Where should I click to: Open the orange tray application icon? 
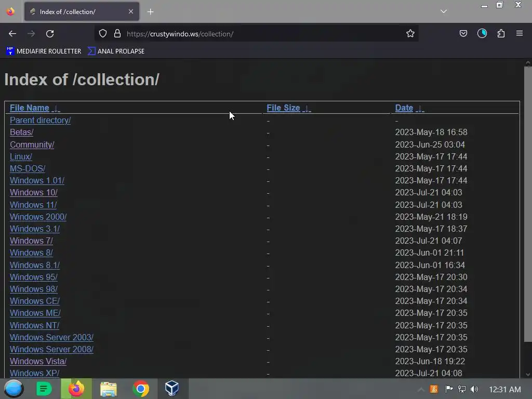[434, 389]
